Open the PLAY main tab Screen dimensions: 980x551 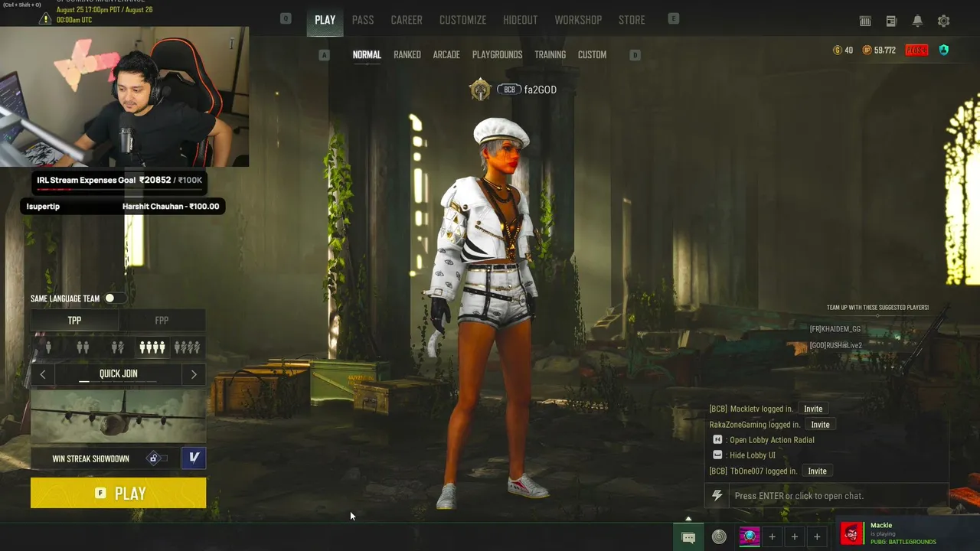(x=325, y=20)
